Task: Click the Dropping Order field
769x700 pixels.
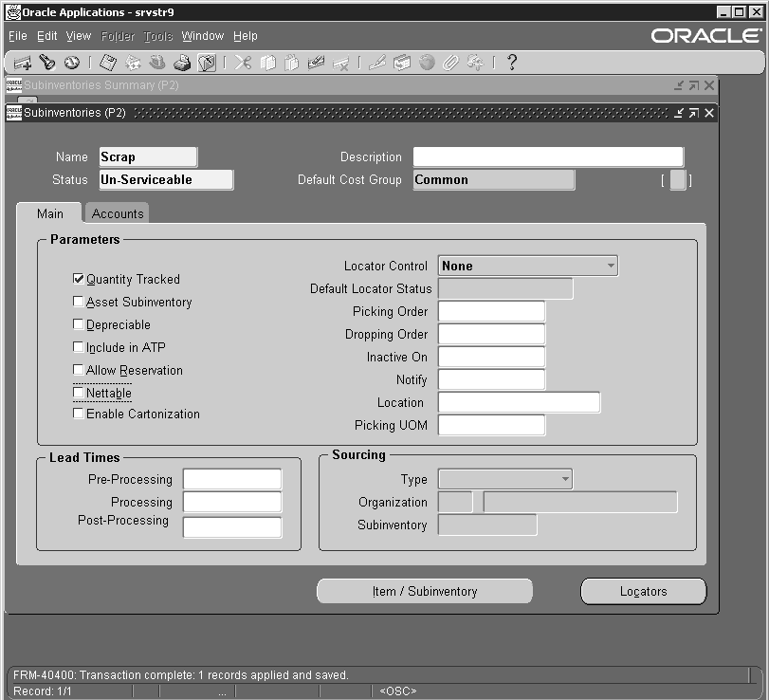Action: click(x=491, y=334)
